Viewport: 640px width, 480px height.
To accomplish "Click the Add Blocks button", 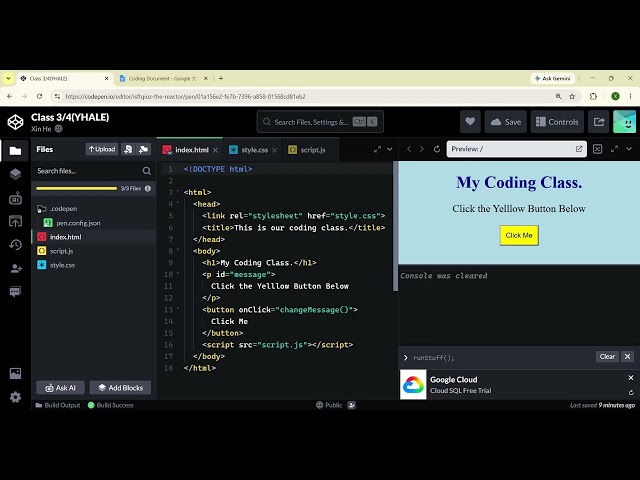I will pos(120,388).
